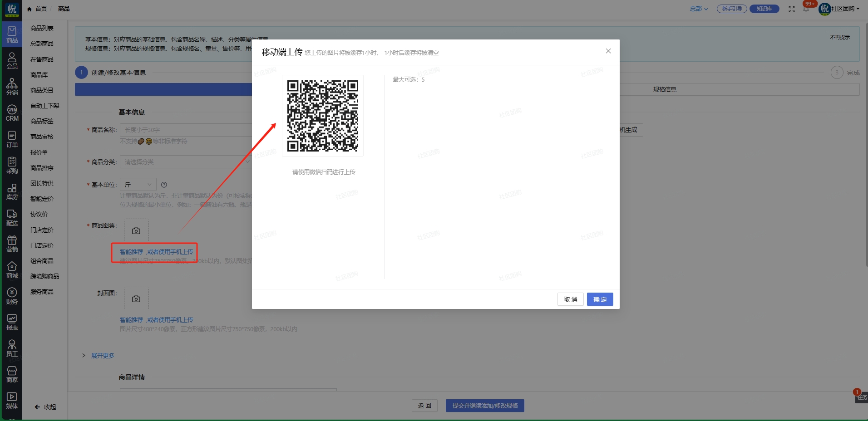Open the 商品 module in sidebar
This screenshot has height=421, width=868.
[12, 35]
